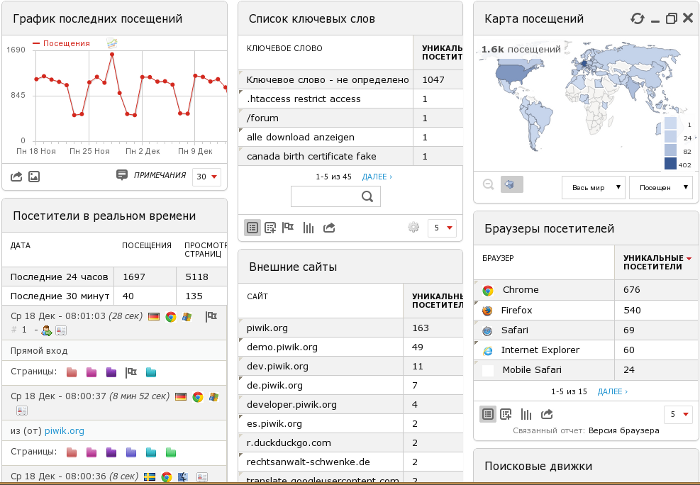Click the ПОСЕЩЕНИЯ column header in real-time visitors
Screen dimensions: 700x485
[x=147, y=245]
